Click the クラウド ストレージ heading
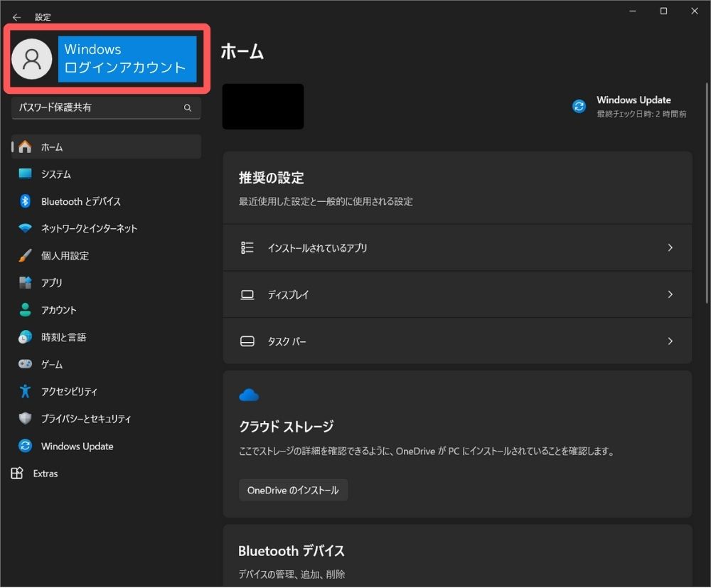The image size is (711, 588). pyautogui.click(x=286, y=426)
